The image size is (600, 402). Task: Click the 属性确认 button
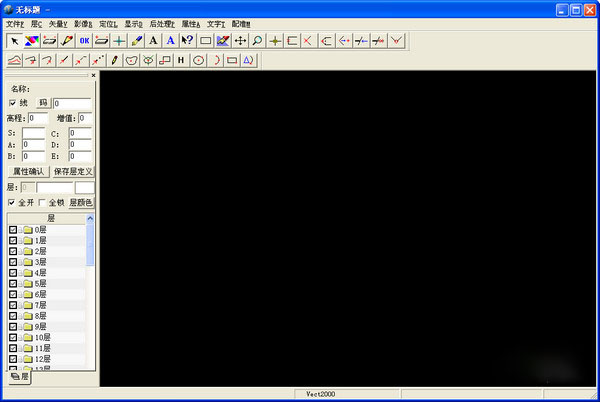pyautogui.click(x=28, y=172)
